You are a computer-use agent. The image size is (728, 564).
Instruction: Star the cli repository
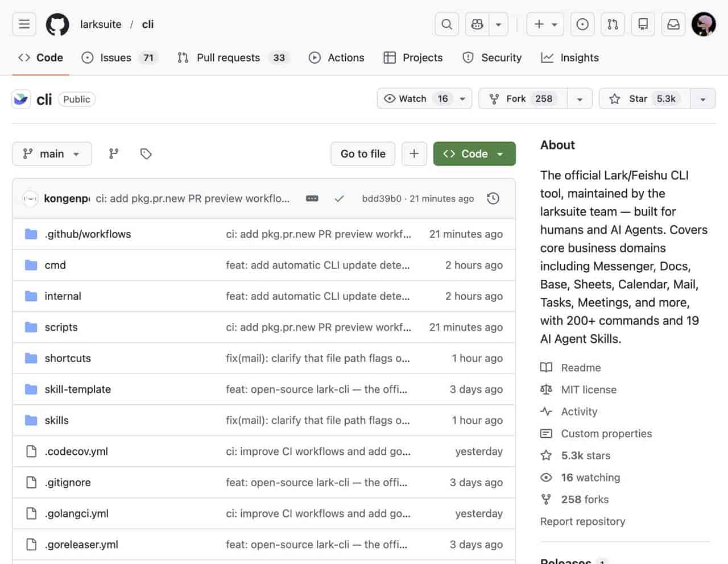(x=645, y=98)
